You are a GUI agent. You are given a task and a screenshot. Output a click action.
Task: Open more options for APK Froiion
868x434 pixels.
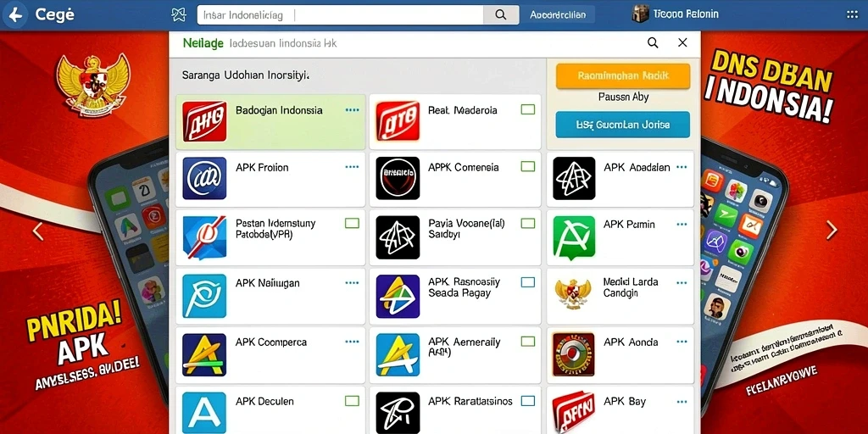pos(352,167)
